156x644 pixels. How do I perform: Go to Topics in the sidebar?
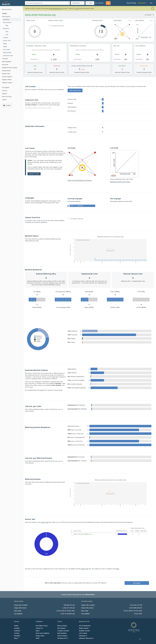pos(5,47)
